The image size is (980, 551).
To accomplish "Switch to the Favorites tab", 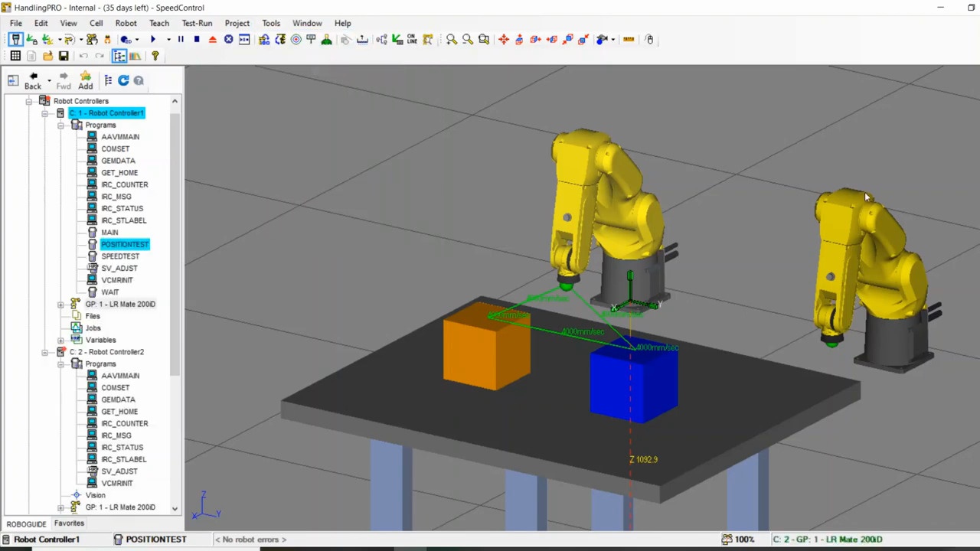I will [x=69, y=523].
